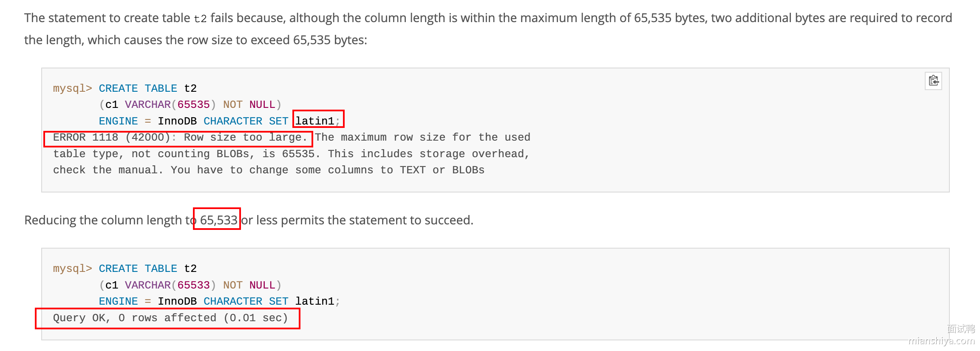Screen dimensions: 980x351
Task: Click the boxed 65,533 number in the paragraph
Action: click(x=218, y=220)
